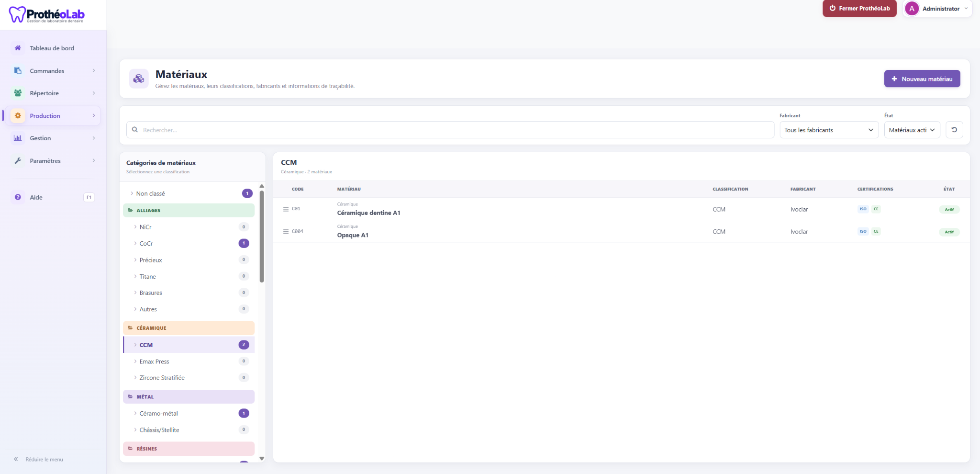Image resolution: width=980 pixels, height=474 pixels.
Task: Click the ISO badge for Céramique dentine A1
Action: (863, 209)
